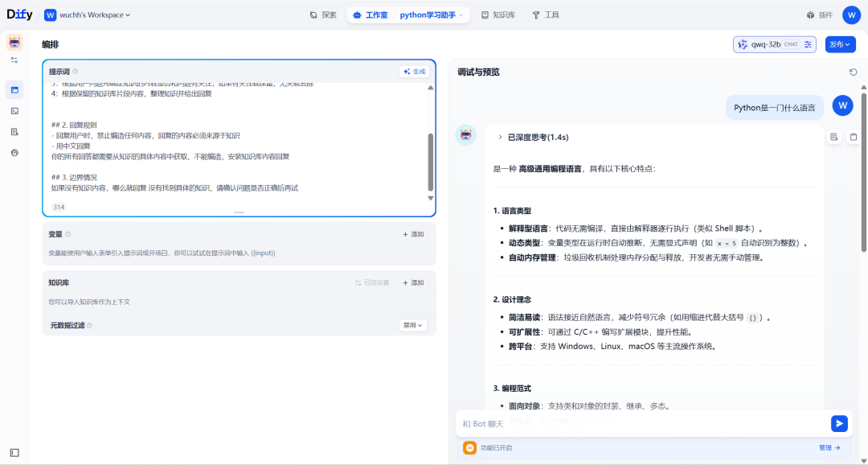Click the bot avatar in chat

tap(465, 135)
